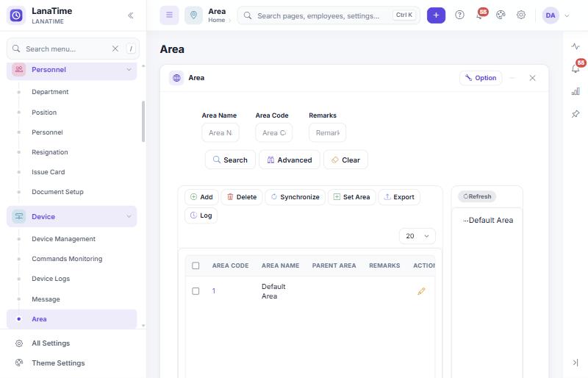Open Device Logs menu item
The height and width of the screenshot is (378, 588).
point(51,279)
